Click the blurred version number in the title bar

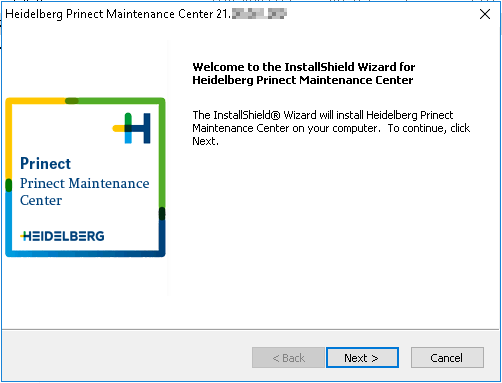pos(259,14)
